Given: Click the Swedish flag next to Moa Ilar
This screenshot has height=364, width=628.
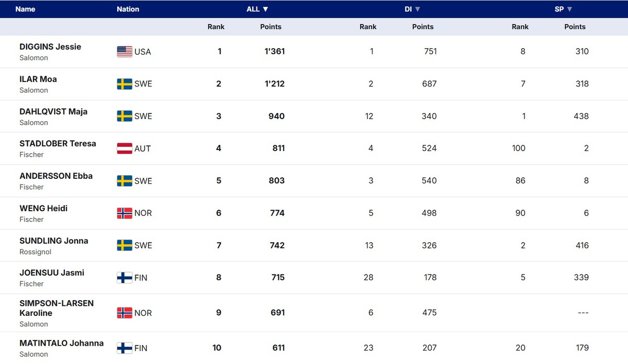Looking at the screenshot, I should click(125, 84).
